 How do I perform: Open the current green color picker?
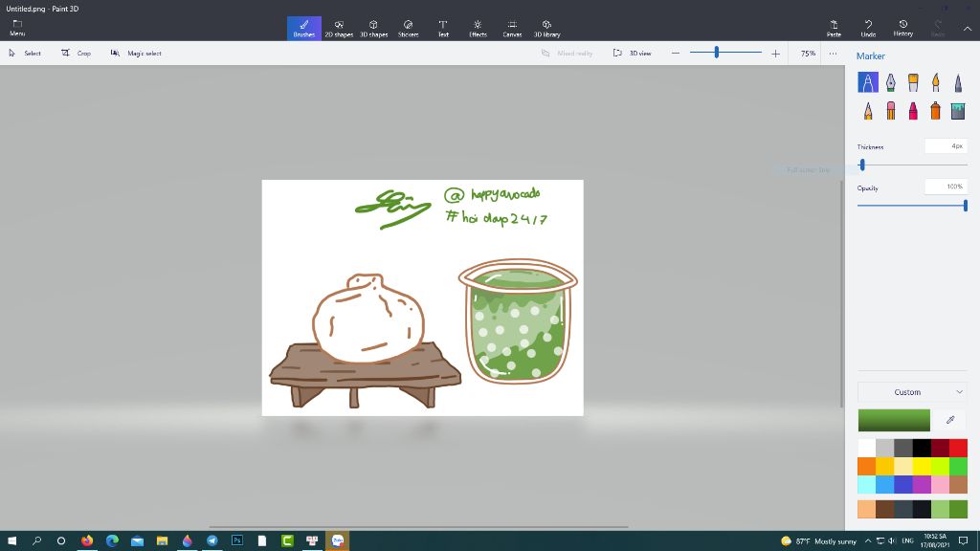(x=894, y=421)
